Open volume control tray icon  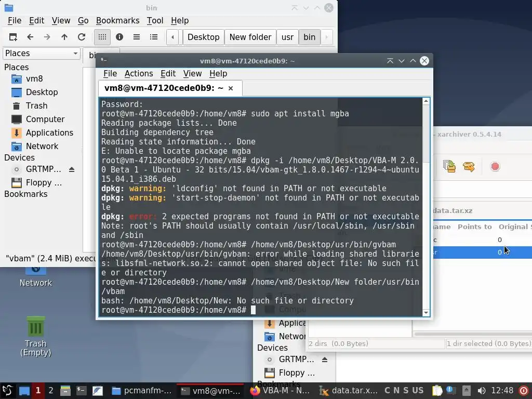point(481,391)
